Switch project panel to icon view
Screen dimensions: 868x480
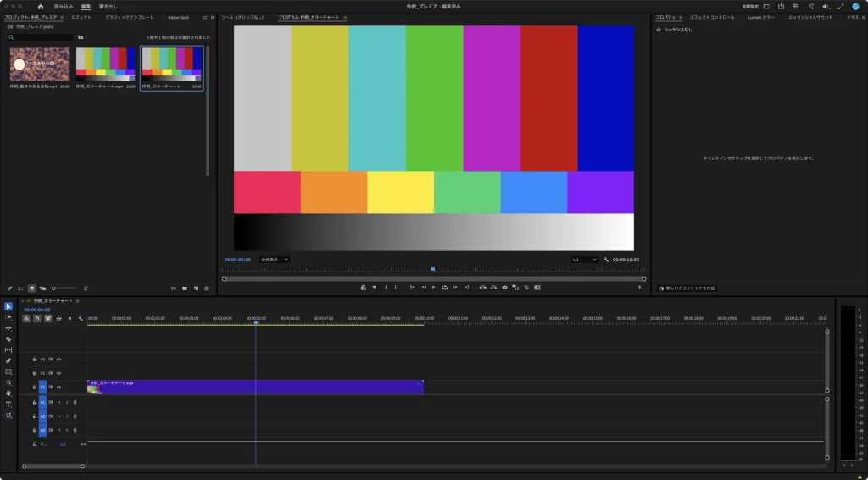point(31,288)
